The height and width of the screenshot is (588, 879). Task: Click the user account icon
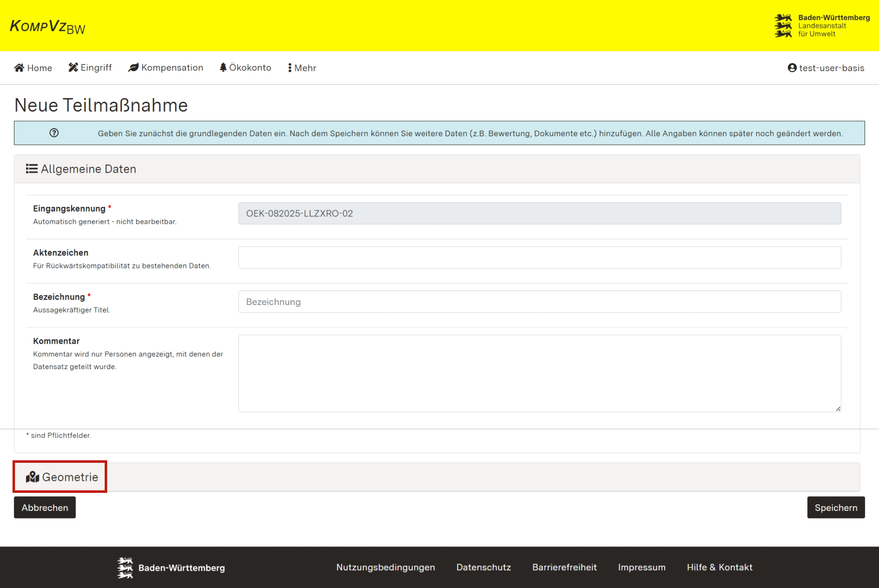point(792,68)
